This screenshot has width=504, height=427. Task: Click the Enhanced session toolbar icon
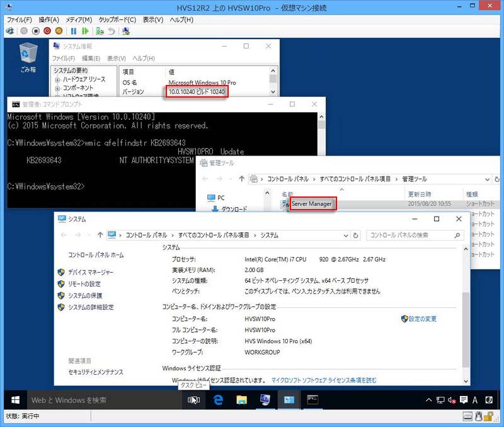[126, 31]
